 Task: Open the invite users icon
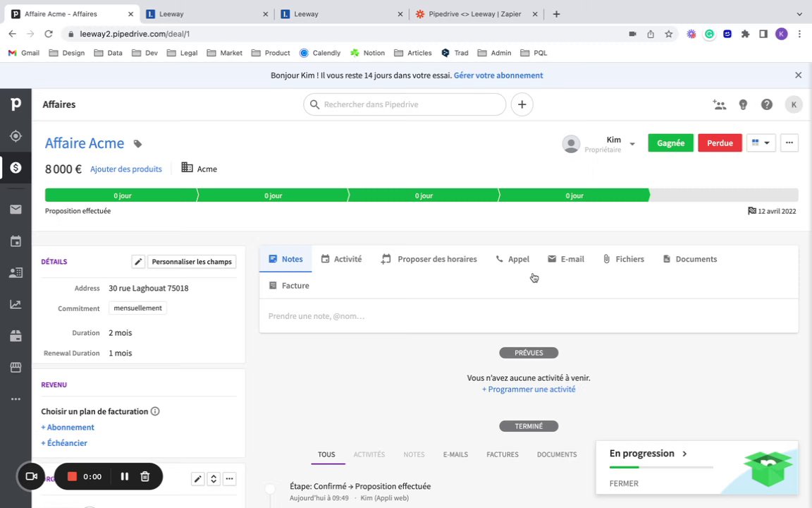tap(719, 104)
